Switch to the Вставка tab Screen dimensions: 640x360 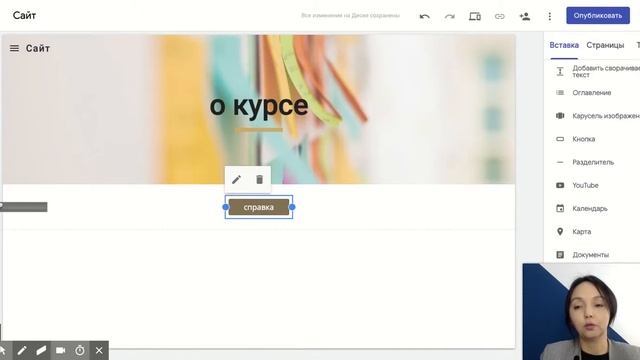tap(564, 45)
